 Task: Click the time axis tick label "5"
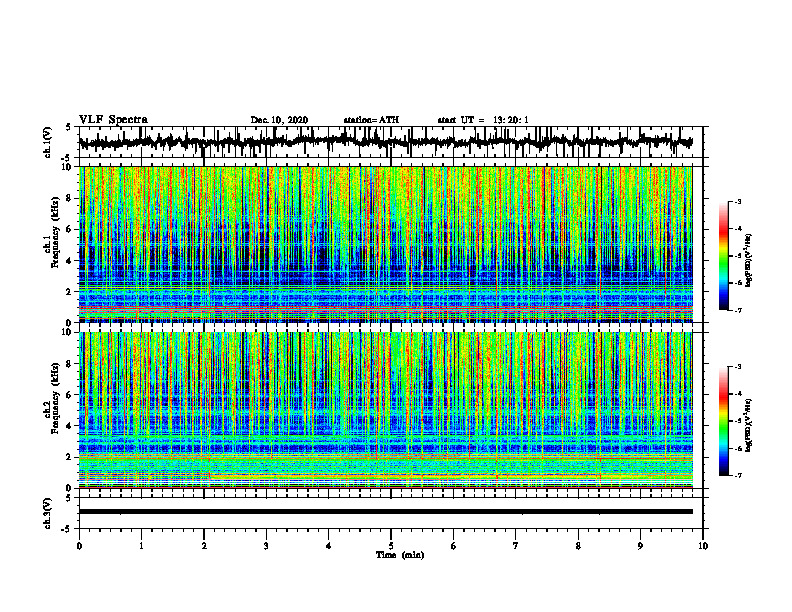coord(391,546)
